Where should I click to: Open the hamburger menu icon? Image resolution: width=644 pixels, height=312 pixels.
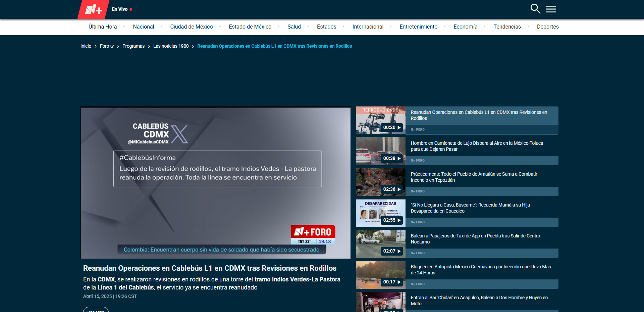[551, 9]
